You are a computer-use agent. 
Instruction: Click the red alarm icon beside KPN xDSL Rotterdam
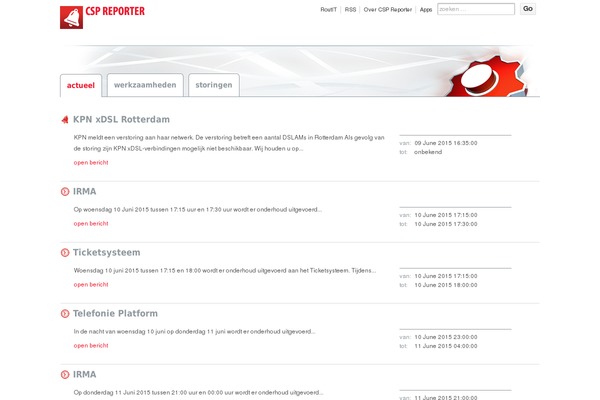(65, 119)
